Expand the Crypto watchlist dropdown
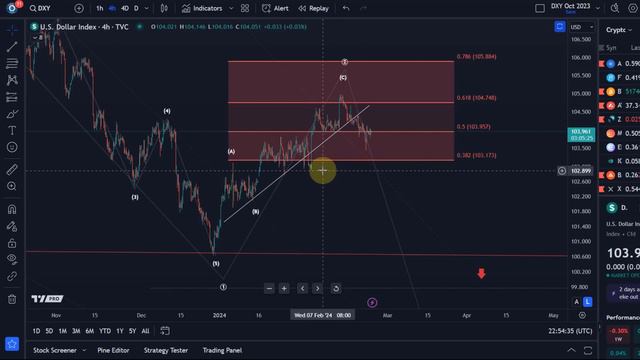Viewport: 640px width, 360px height. pos(619,30)
